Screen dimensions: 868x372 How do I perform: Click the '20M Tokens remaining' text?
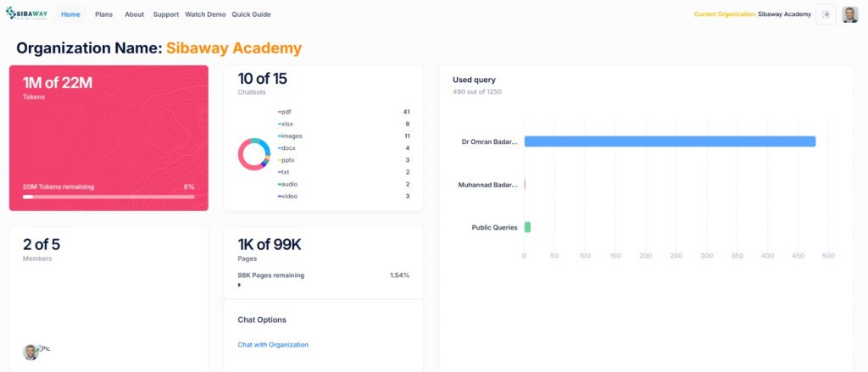pyautogui.click(x=58, y=186)
